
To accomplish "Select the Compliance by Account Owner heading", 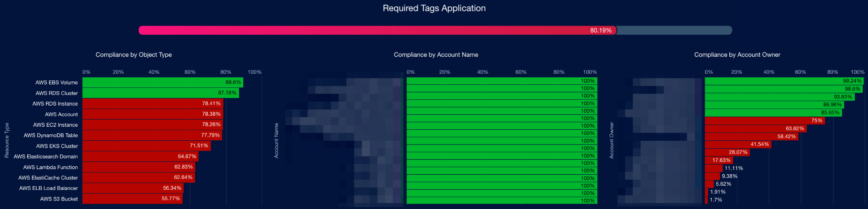I will point(737,55).
